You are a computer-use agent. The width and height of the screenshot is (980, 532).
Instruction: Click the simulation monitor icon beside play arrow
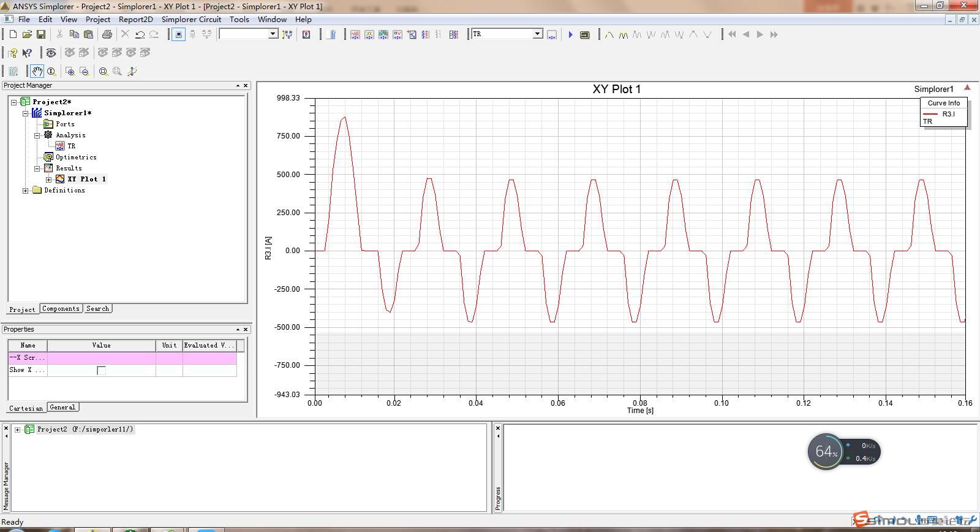click(x=584, y=34)
